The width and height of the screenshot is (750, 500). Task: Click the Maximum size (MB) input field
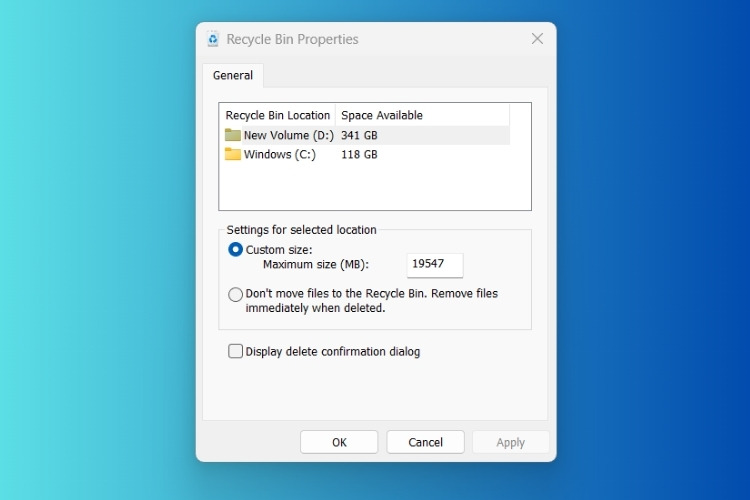(435, 265)
